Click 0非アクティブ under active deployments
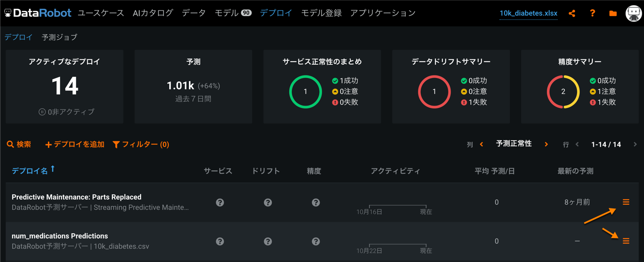Image resolution: width=644 pixels, height=262 pixels. [66, 112]
